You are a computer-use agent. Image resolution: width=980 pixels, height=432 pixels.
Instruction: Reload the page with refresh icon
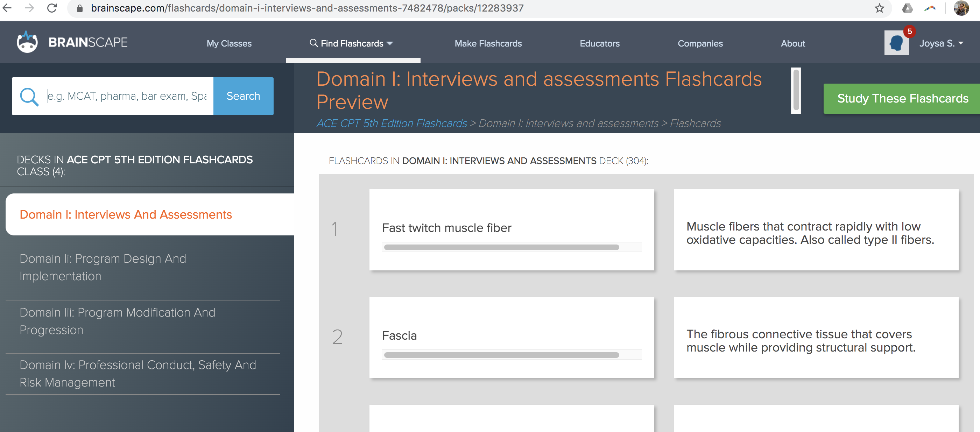pos(52,8)
